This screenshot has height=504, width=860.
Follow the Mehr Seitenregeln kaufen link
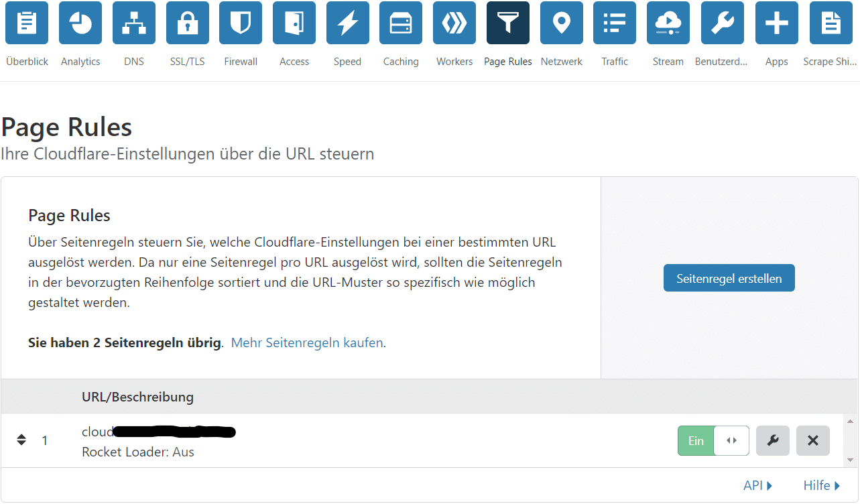(x=307, y=342)
